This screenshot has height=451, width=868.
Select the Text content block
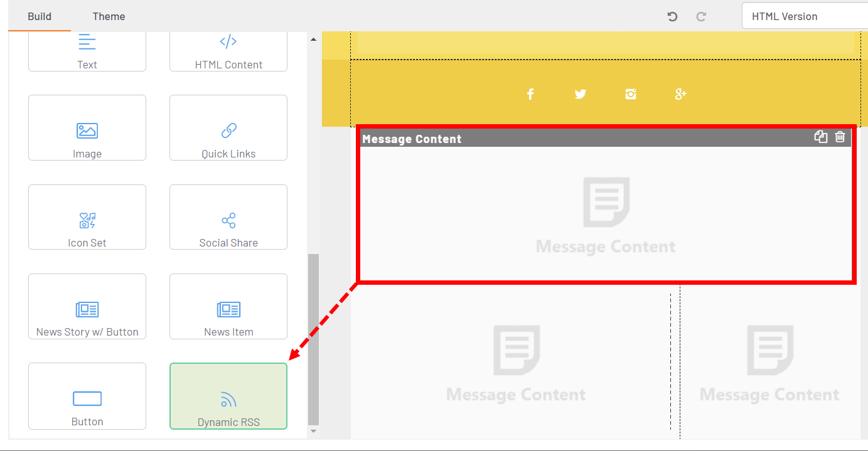pos(87,51)
